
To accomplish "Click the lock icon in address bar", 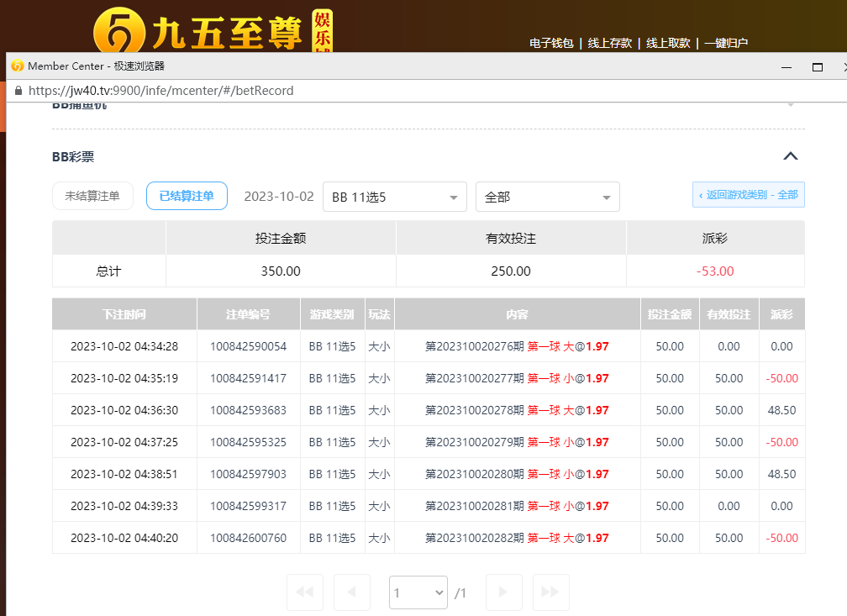I will coord(18,91).
